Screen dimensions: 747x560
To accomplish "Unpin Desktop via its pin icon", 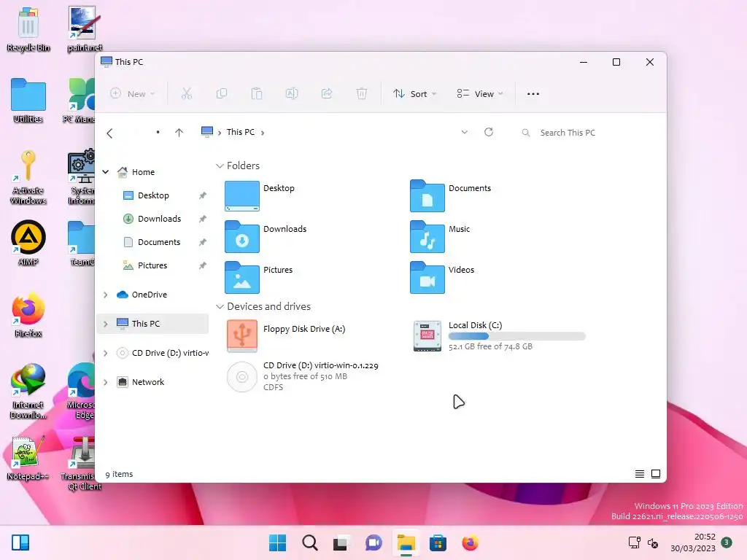I will pyautogui.click(x=203, y=195).
